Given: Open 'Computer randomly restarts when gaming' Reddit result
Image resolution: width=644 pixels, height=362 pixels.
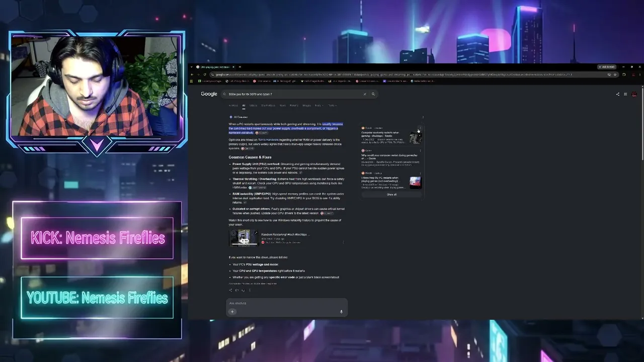Looking at the screenshot, I should pyautogui.click(x=380, y=134).
